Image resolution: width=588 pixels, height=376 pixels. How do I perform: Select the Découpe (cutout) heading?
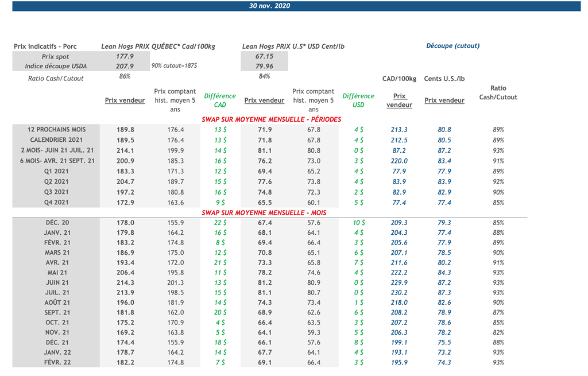[452, 46]
